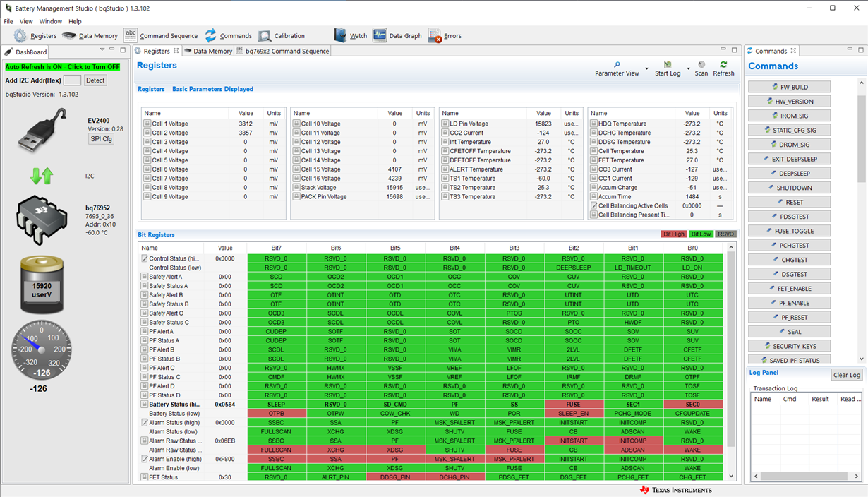
Task: Start logging with the Start Log icon
Action: click(668, 65)
